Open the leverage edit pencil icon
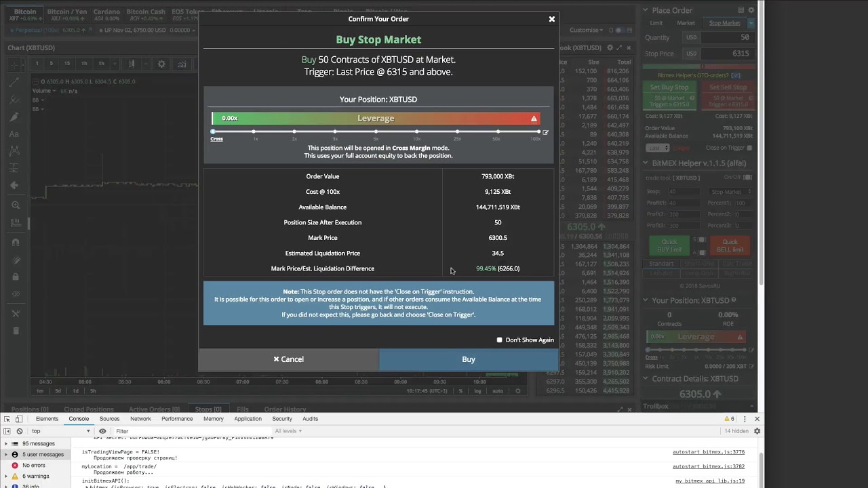The width and height of the screenshot is (868, 488). [545, 133]
